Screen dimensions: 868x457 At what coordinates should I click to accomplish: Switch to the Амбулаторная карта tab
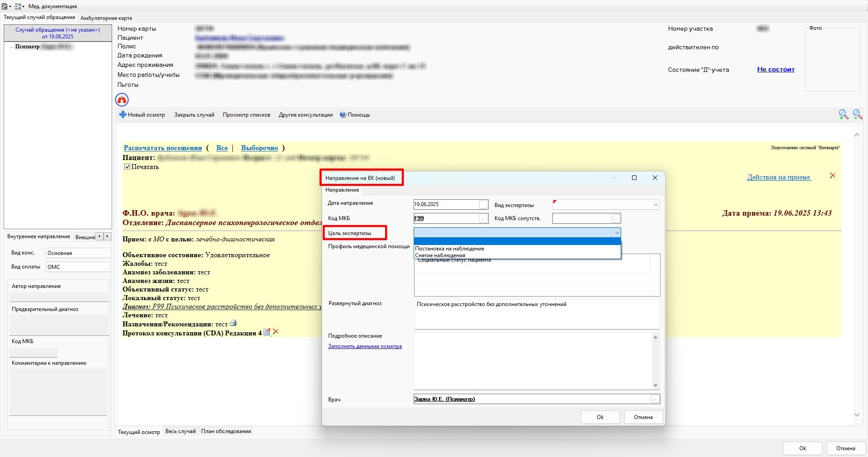[106, 18]
